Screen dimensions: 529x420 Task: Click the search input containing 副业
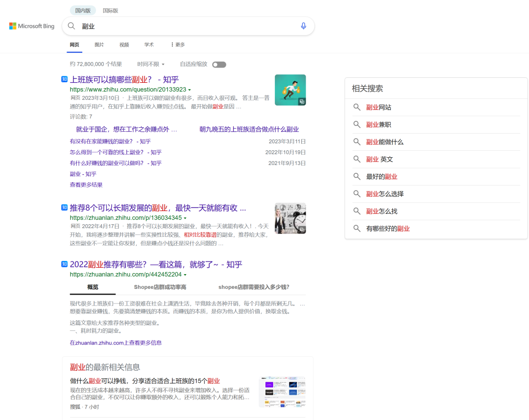(x=188, y=26)
